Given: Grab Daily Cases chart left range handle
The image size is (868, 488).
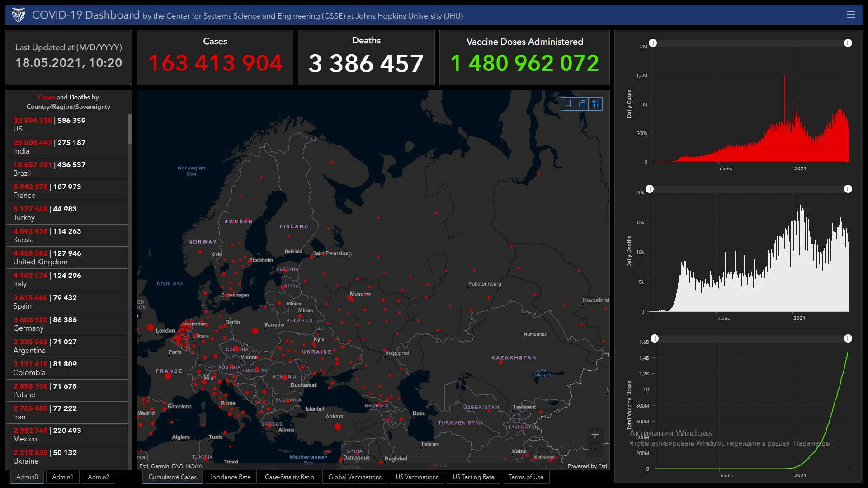Looking at the screenshot, I should (x=653, y=43).
